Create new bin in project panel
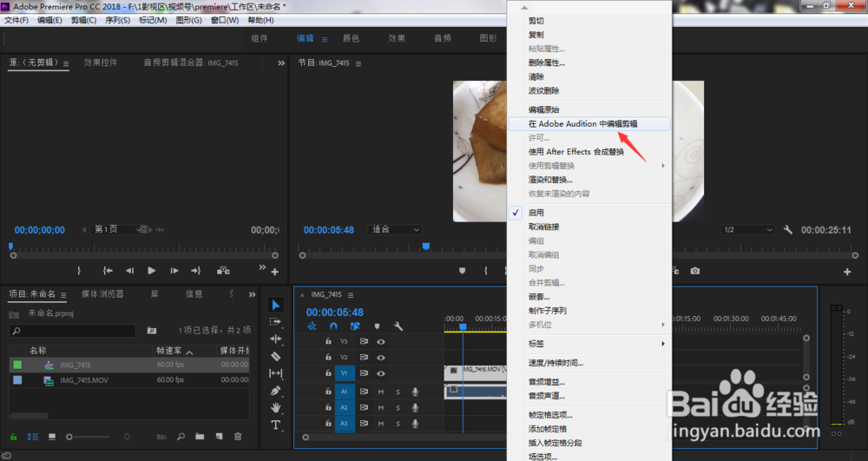868x461 pixels. point(200,437)
